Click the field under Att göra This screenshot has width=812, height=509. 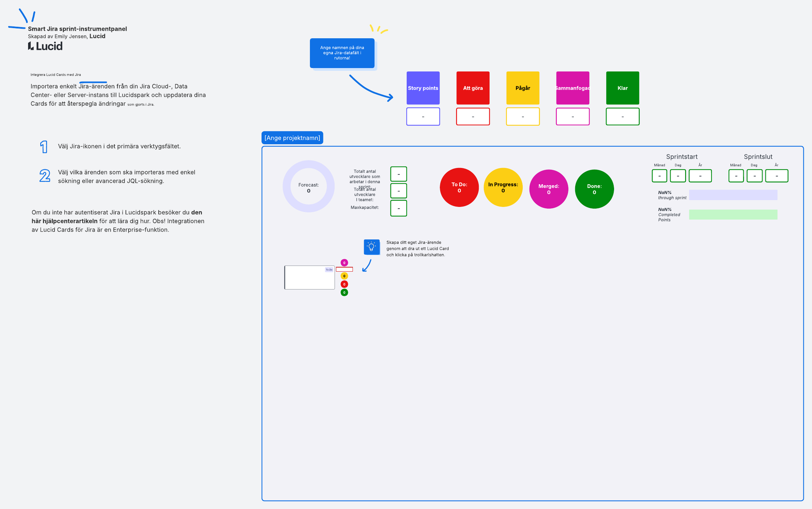coord(473,116)
